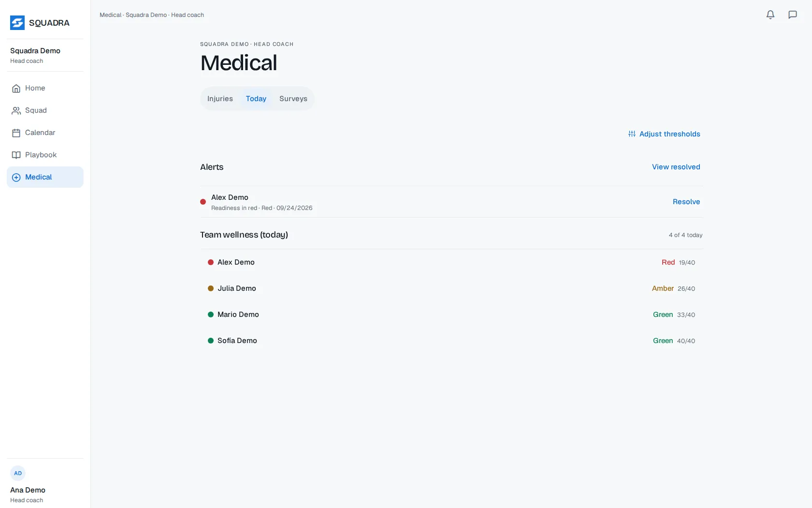Screen dimensions: 812x508
Task: Click red dot beside Alex Demo wellness row
Action: tap(211, 262)
